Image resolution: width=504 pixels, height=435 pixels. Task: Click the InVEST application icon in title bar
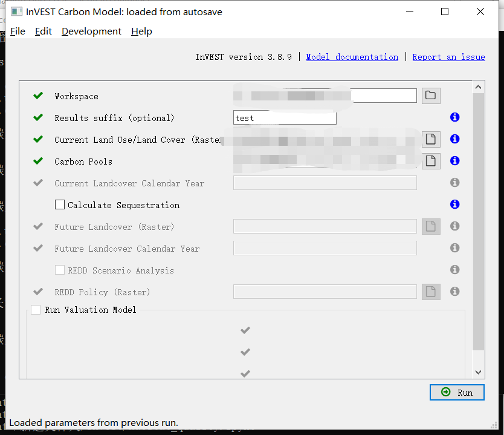(x=16, y=12)
